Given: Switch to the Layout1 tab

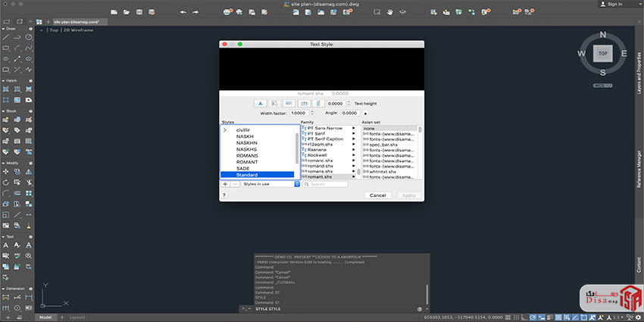Looking at the screenshot, I should [77, 317].
